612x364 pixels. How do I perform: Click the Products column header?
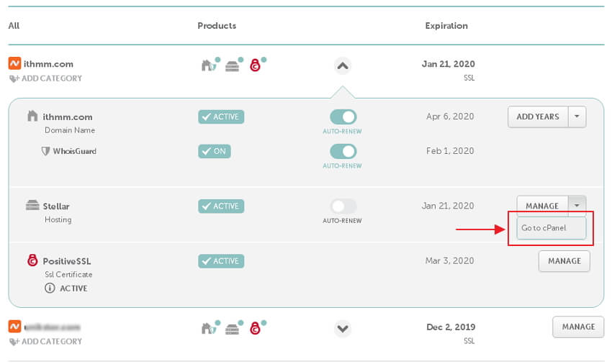point(217,26)
